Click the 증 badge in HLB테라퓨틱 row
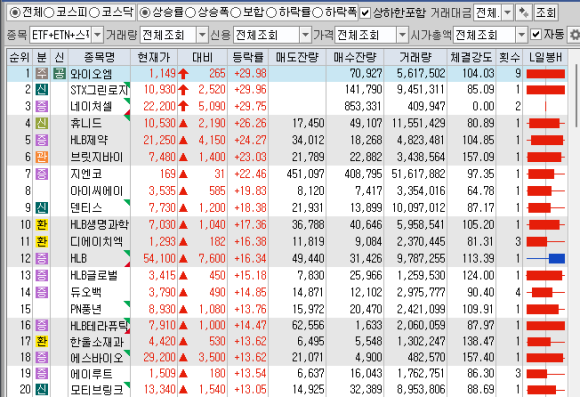580x397 pixels. point(41,325)
